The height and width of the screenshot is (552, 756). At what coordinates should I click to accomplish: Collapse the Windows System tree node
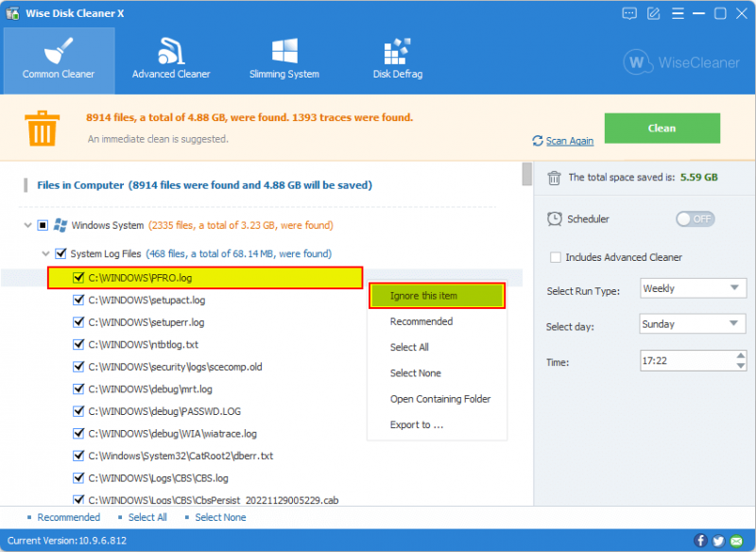coord(28,225)
